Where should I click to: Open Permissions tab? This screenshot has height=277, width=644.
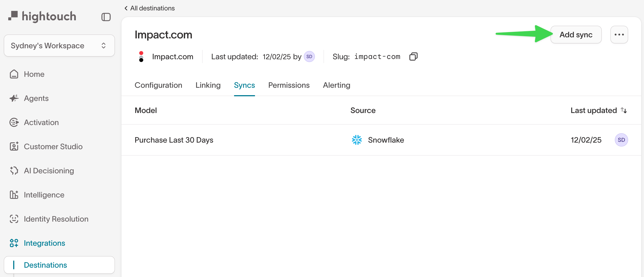point(289,85)
